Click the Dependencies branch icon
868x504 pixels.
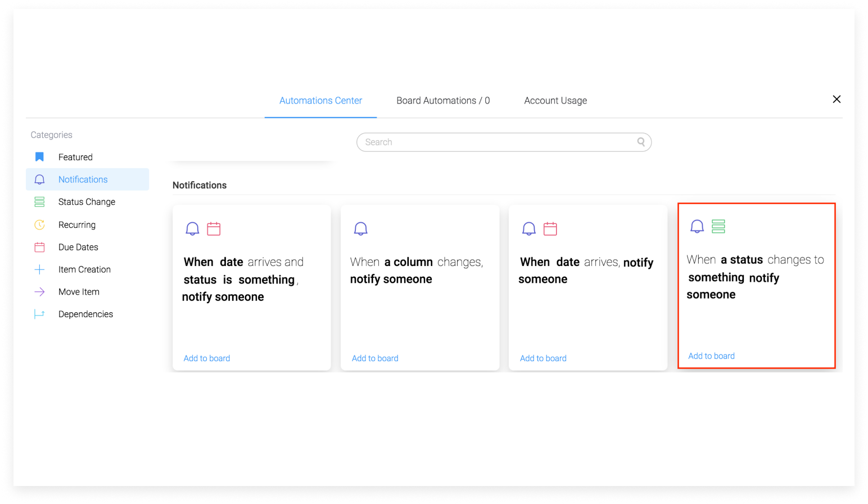coord(39,314)
